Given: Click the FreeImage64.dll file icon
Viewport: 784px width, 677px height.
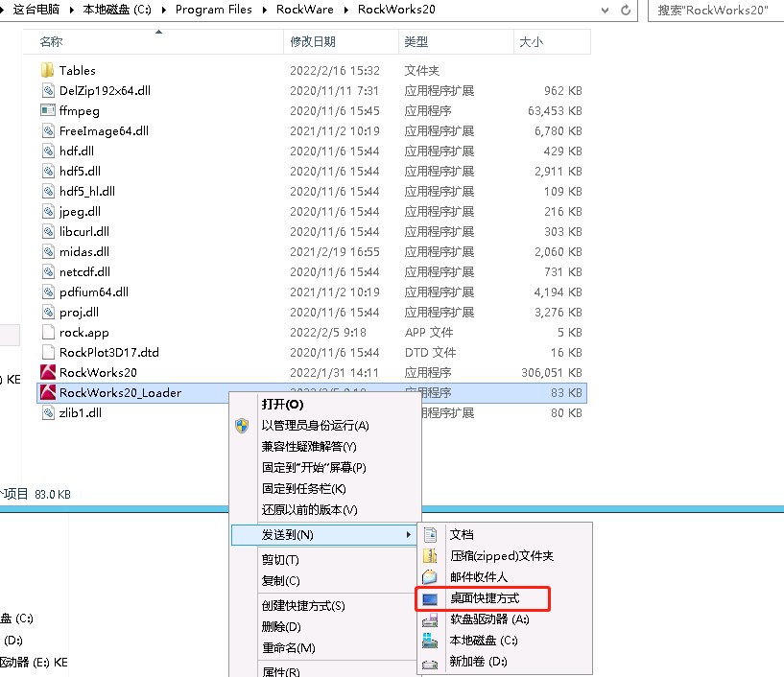Looking at the screenshot, I should [48, 131].
